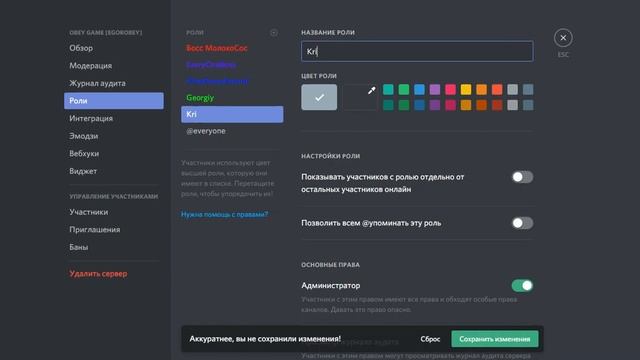Open Баны section
The width and height of the screenshot is (640, 360).
click(x=113, y=247)
